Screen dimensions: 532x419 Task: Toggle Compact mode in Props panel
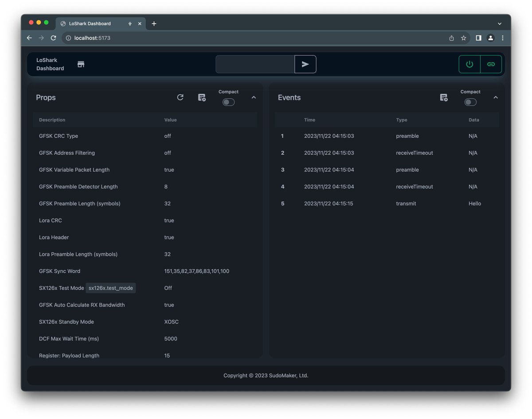click(228, 102)
